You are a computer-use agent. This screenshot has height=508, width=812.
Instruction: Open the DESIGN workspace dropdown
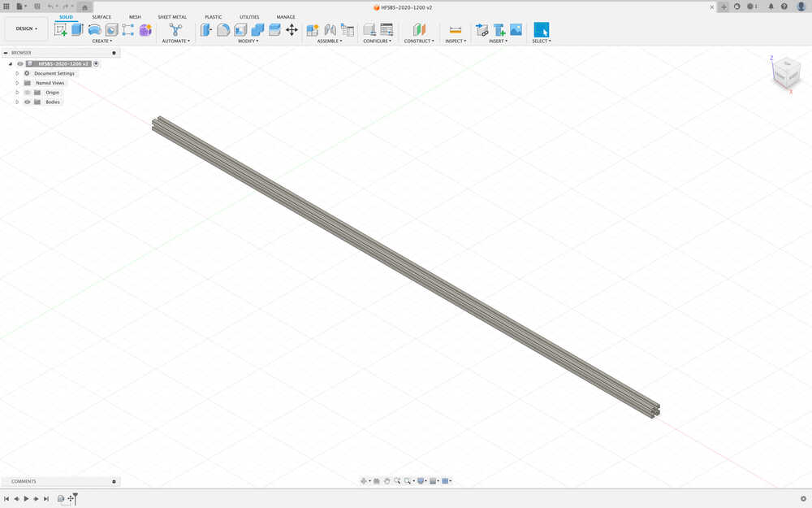[27, 28]
